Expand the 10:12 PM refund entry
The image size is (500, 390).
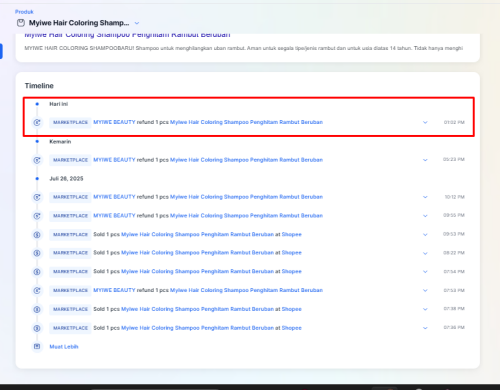coord(425,197)
